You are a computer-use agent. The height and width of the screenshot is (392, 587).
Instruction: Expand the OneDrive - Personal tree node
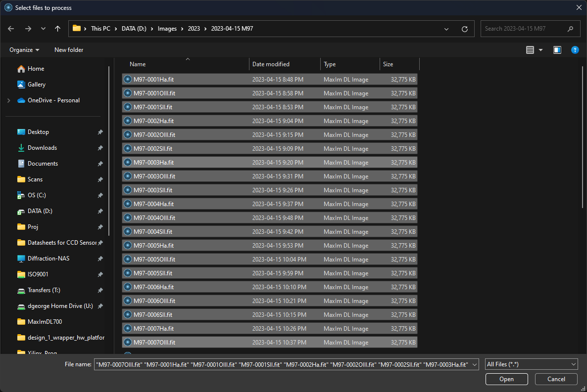coord(8,100)
